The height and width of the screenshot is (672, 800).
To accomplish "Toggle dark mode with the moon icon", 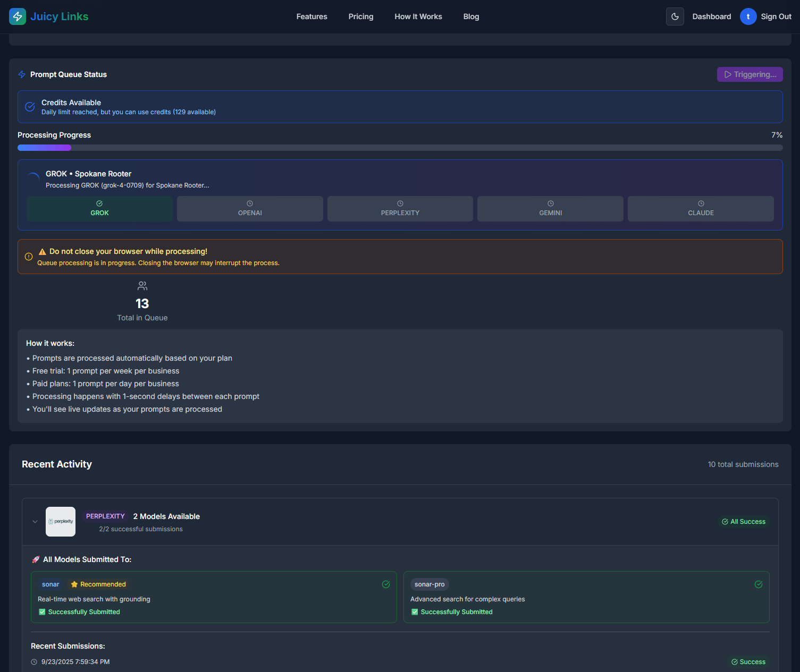I will coord(675,16).
